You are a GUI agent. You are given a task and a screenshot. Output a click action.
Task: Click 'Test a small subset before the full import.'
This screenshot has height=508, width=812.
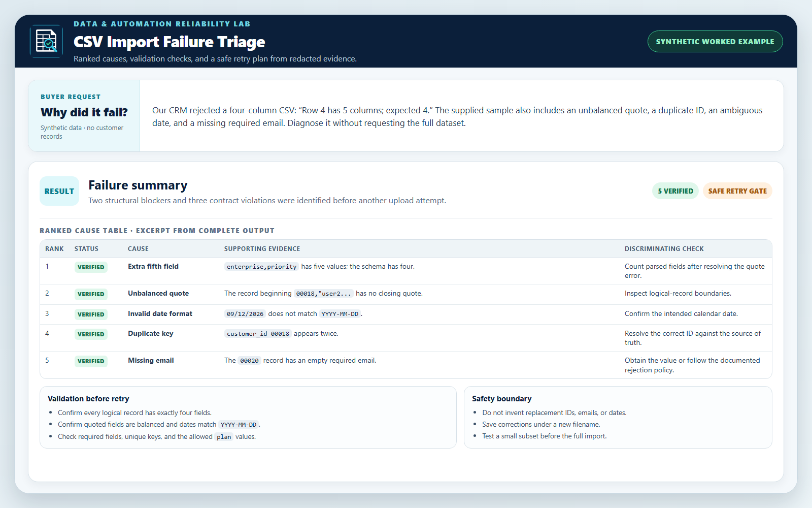[545, 436]
